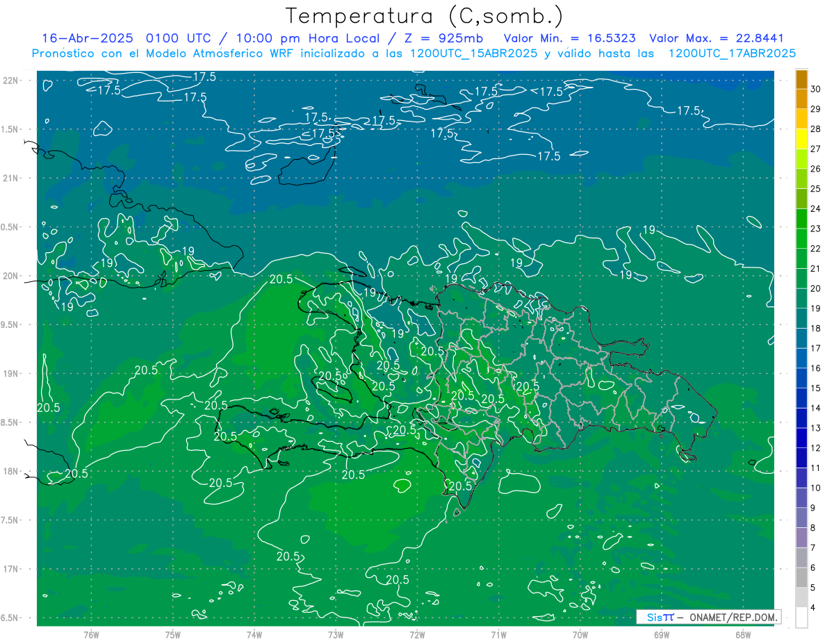Click the '69W' longitude axis label
The height and width of the screenshot is (644, 834).
pyautogui.click(x=662, y=635)
